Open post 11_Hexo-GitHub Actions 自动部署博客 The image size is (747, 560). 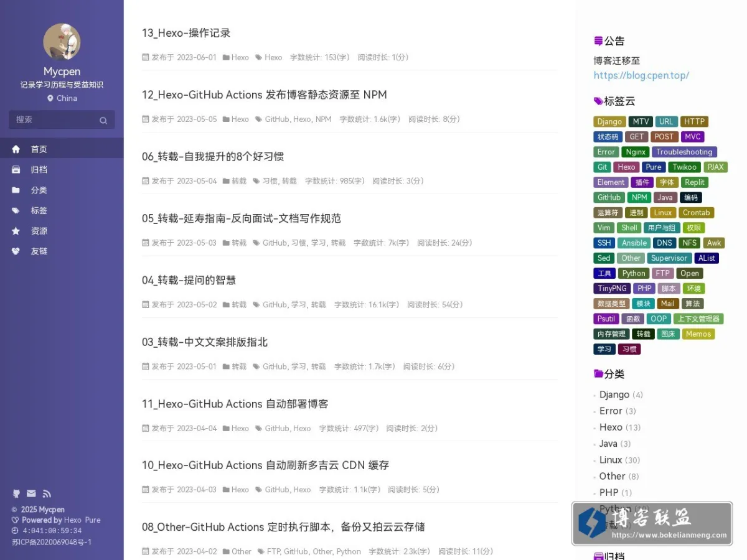[x=235, y=404]
